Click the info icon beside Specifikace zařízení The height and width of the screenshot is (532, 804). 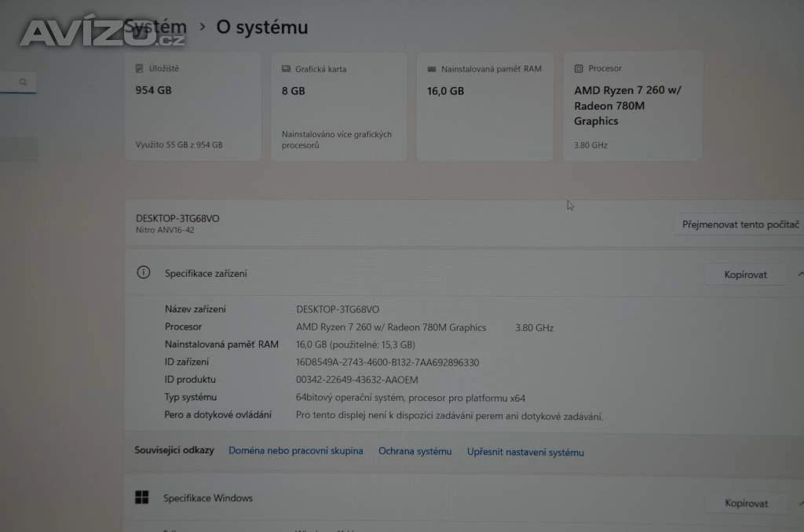(x=143, y=273)
